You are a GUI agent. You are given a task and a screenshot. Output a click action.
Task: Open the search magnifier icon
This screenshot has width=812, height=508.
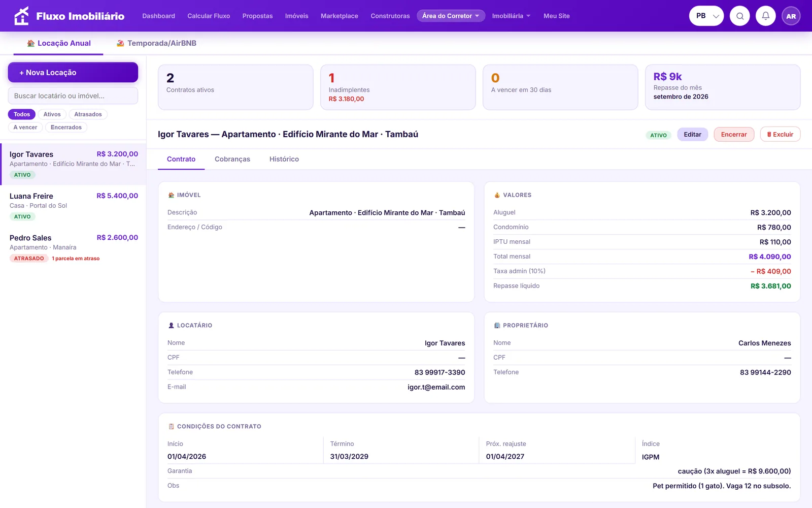(x=740, y=16)
